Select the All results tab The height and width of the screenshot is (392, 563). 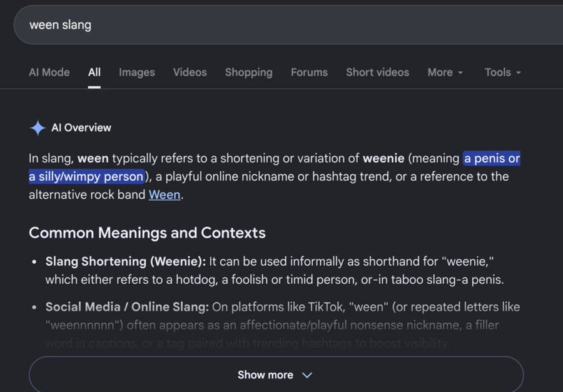coord(94,72)
